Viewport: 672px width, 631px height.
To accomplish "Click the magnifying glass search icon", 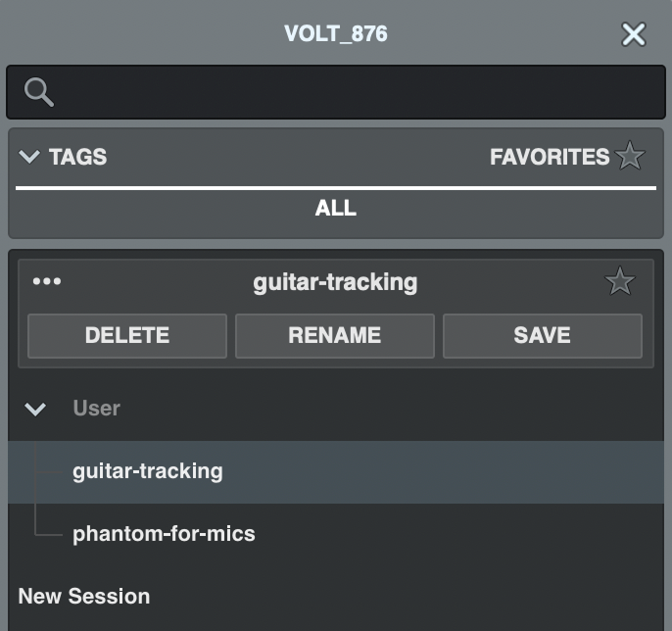I will click(x=39, y=93).
